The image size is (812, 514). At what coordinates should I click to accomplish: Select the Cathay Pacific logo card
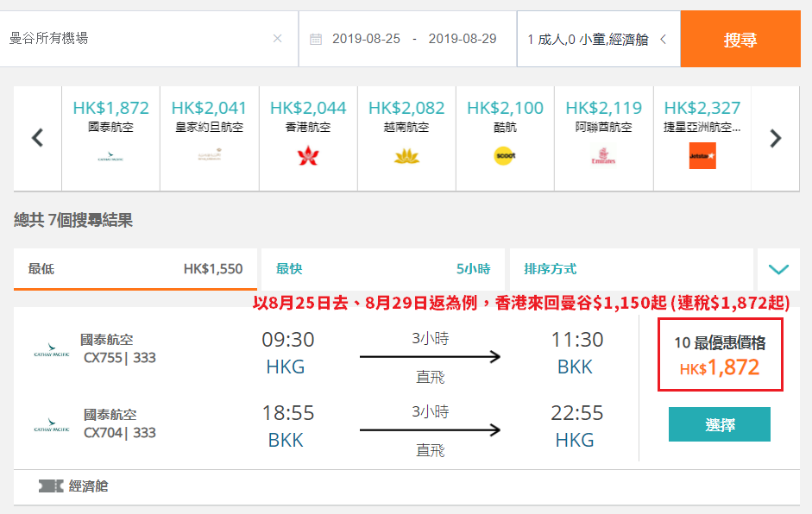click(110, 156)
